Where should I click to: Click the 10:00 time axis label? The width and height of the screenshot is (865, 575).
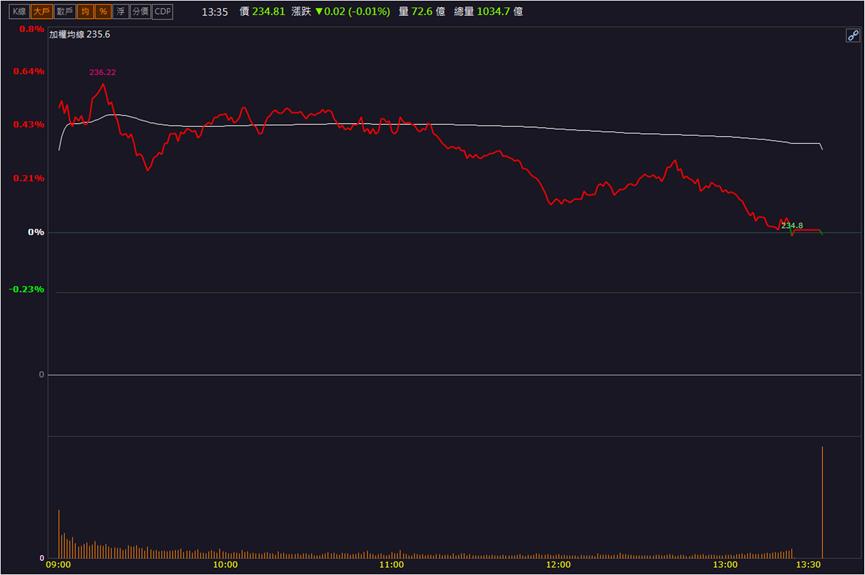[x=225, y=565]
